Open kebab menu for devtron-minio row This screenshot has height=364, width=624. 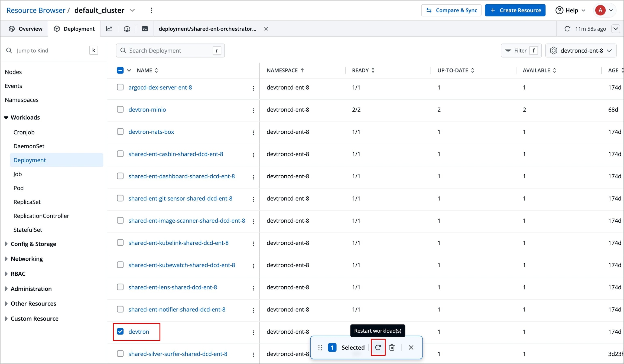click(x=253, y=110)
